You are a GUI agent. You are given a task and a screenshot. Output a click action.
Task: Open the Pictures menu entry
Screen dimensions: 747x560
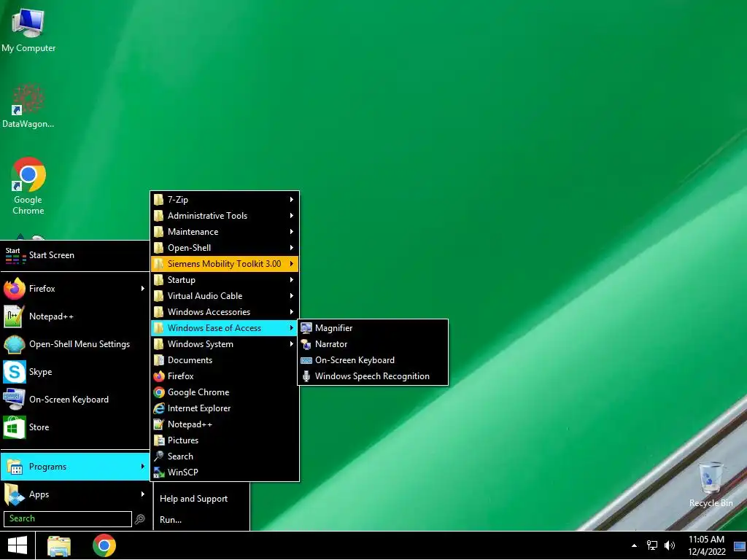click(x=225, y=440)
